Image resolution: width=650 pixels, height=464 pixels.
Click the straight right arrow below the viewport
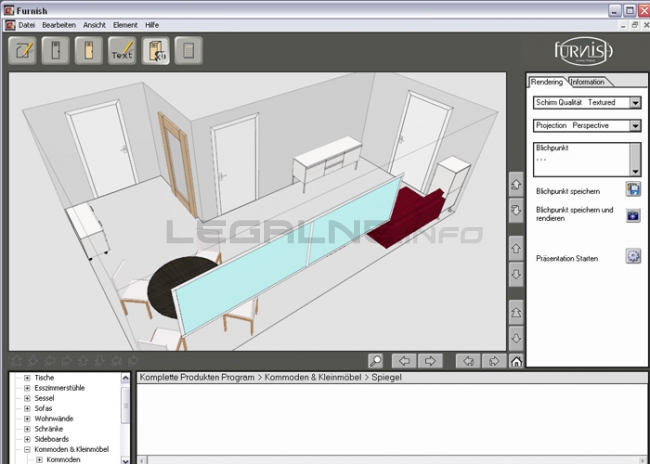click(x=430, y=361)
